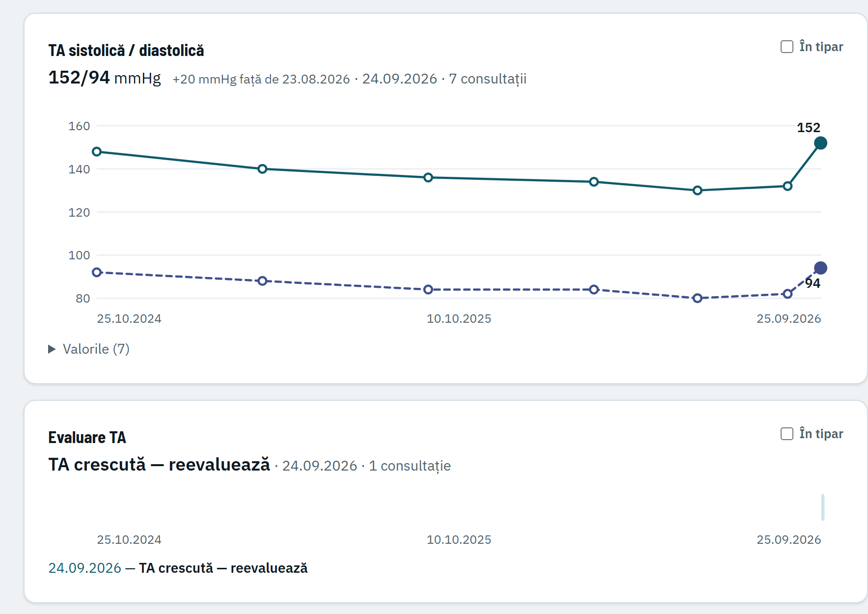Select the diastolic 94 latest data point
Screen dimensions: 868x614
(820, 268)
